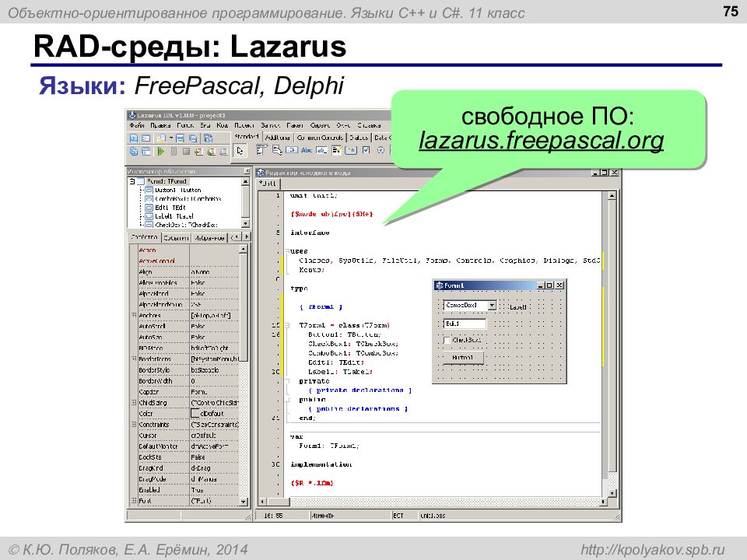Select Button1: TButton in component tree
Viewport: 747px width, 560px height.
click(177, 190)
